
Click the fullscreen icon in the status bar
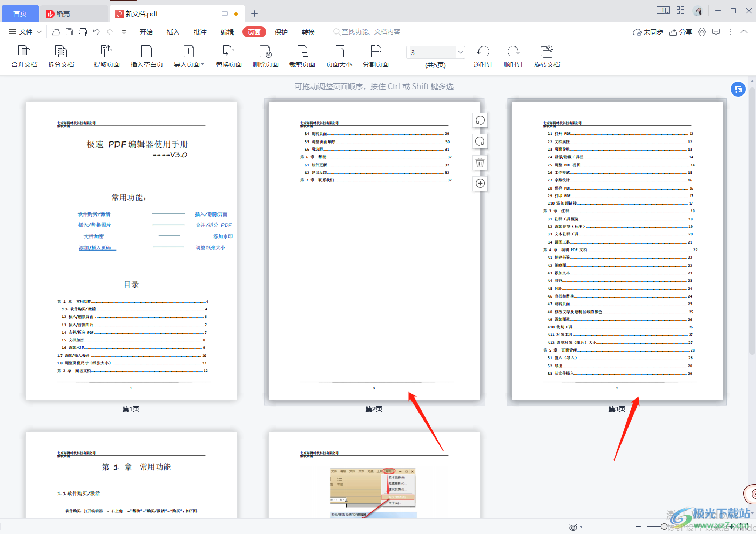click(745, 526)
